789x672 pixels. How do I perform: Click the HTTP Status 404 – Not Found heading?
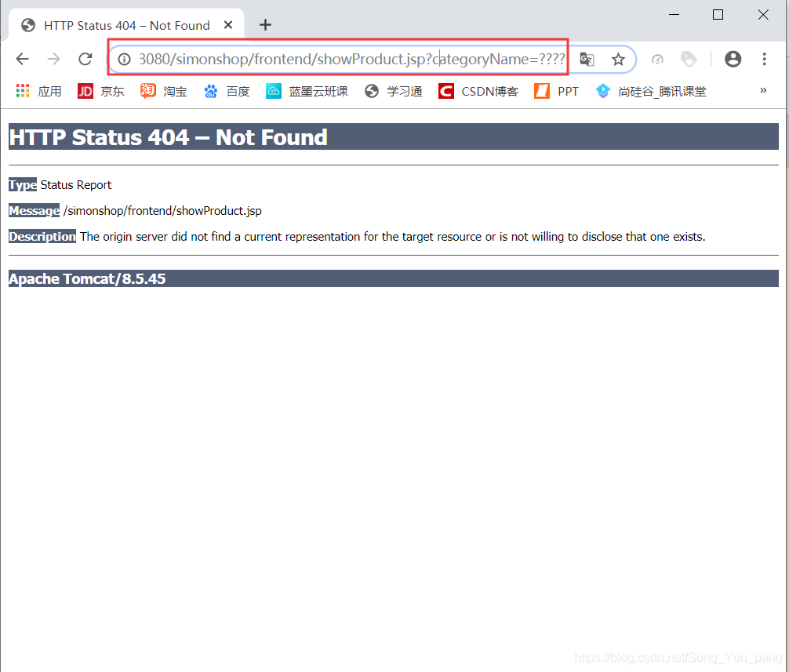click(x=168, y=137)
